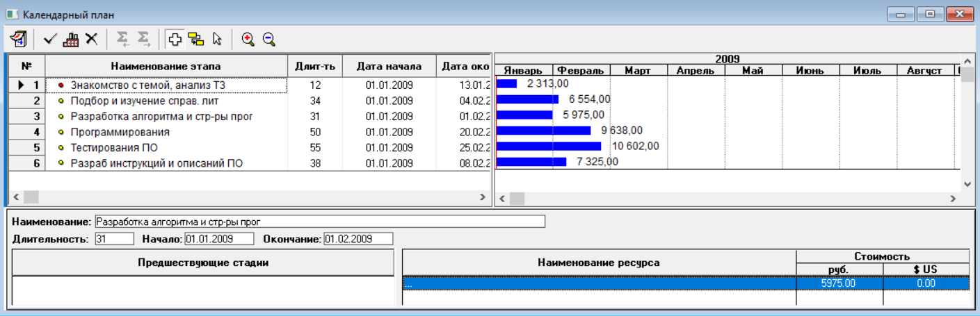
Task: Click column header Дата начала
Action: click(389, 67)
